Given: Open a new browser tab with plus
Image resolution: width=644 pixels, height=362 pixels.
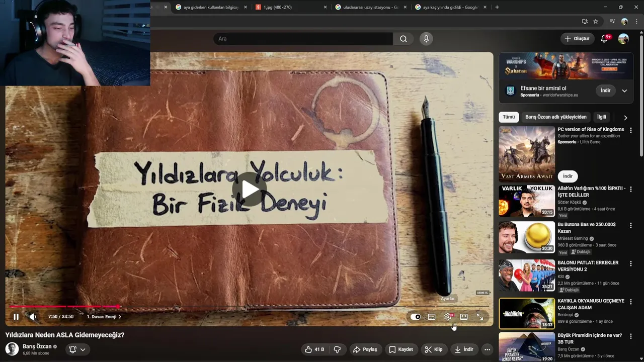Looking at the screenshot, I should point(497,7).
